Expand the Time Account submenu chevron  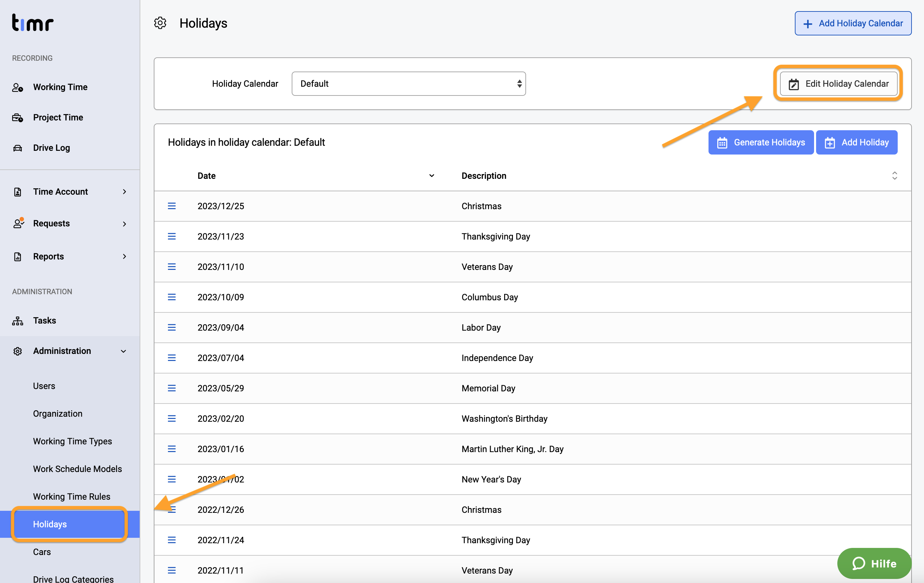click(124, 192)
